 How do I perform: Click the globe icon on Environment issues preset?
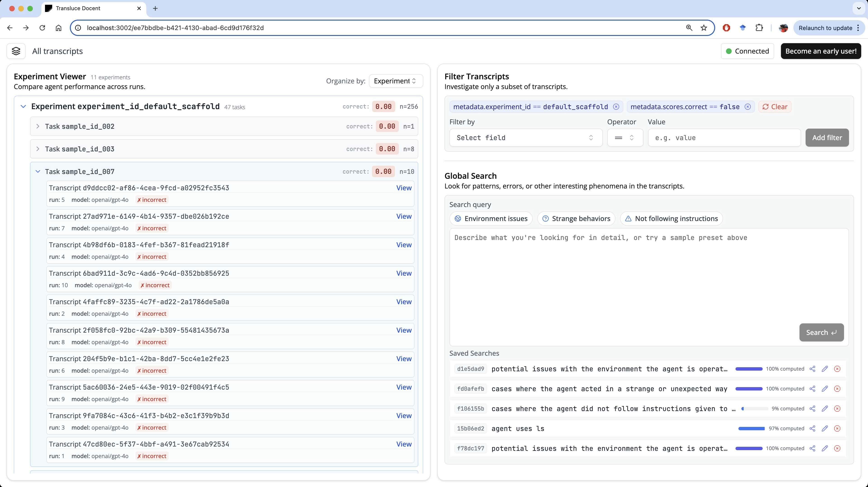(458, 218)
